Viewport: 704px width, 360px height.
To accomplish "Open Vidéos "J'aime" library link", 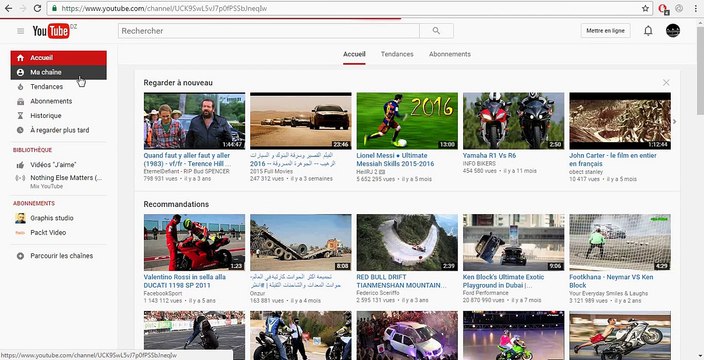I will tap(53, 165).
